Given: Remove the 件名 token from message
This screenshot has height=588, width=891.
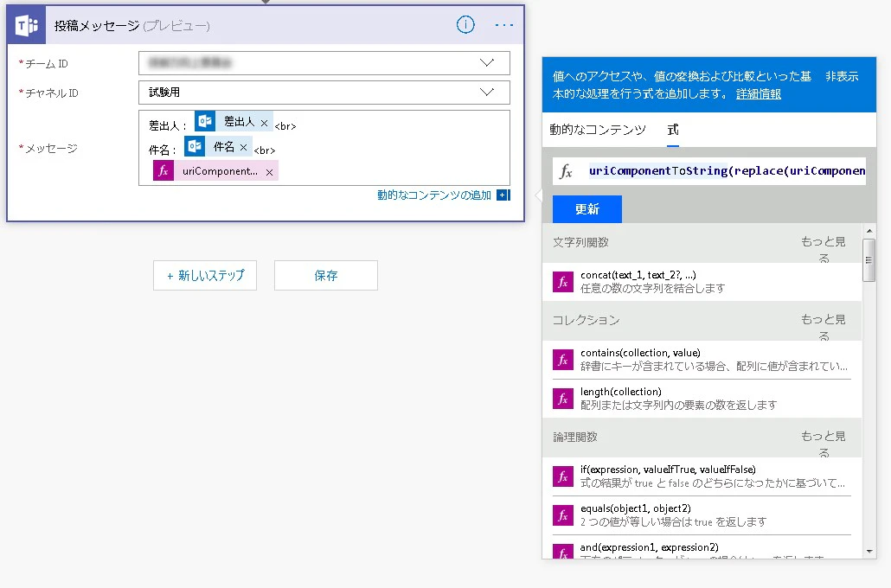Looking at the screenshot, I should [x=243, y=147].
